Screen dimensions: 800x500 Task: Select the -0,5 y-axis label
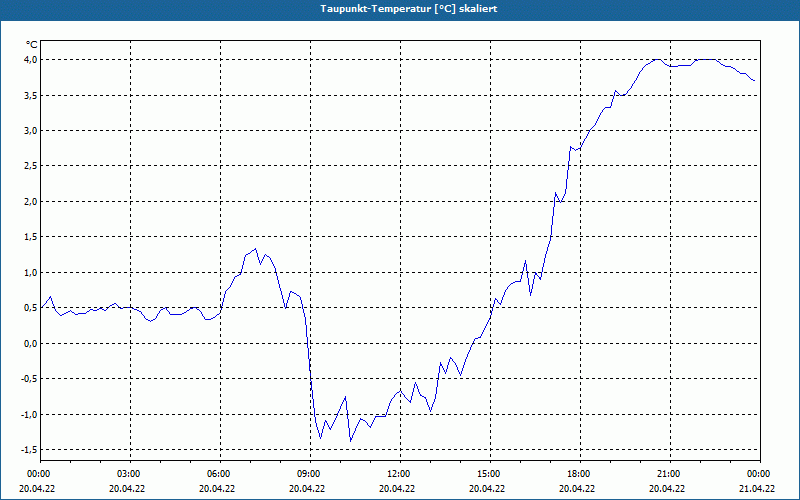30,379
